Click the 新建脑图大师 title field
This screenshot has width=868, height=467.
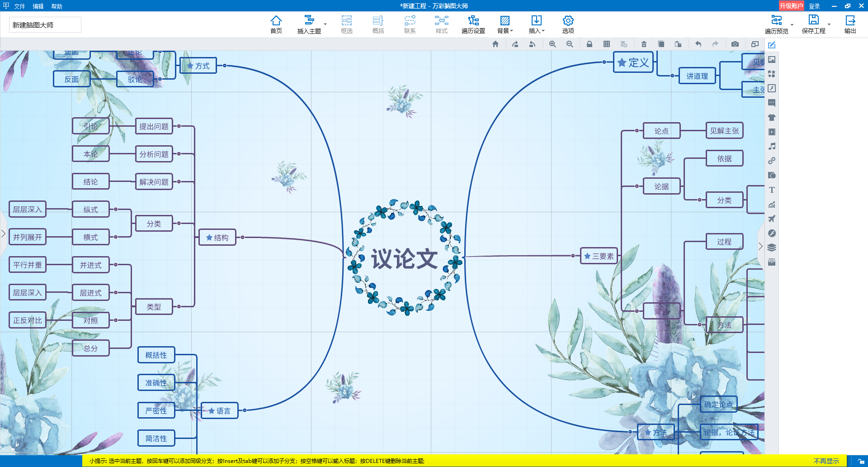(45, 25)
